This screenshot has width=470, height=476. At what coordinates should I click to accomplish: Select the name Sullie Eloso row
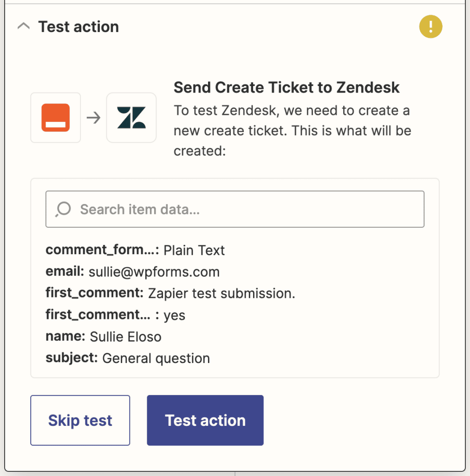tap(104, 337)
